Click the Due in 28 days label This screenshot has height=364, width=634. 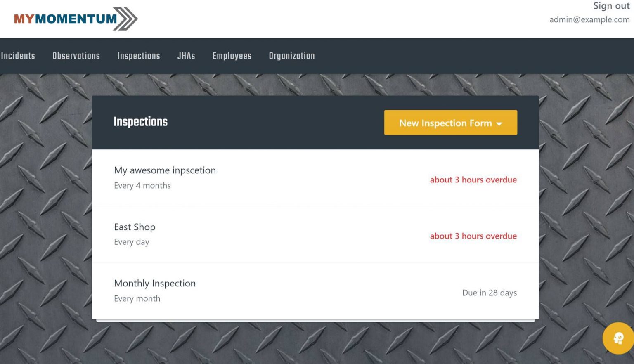(x=490, y=293)
